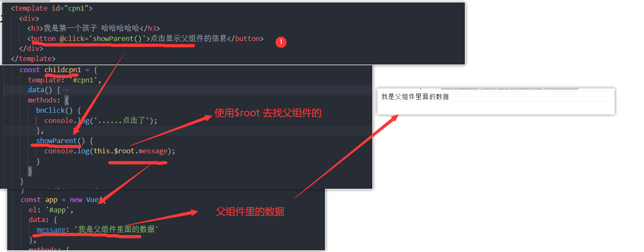
Task: Click the childcpn1 constant name
Action: (x=63, y=70)
